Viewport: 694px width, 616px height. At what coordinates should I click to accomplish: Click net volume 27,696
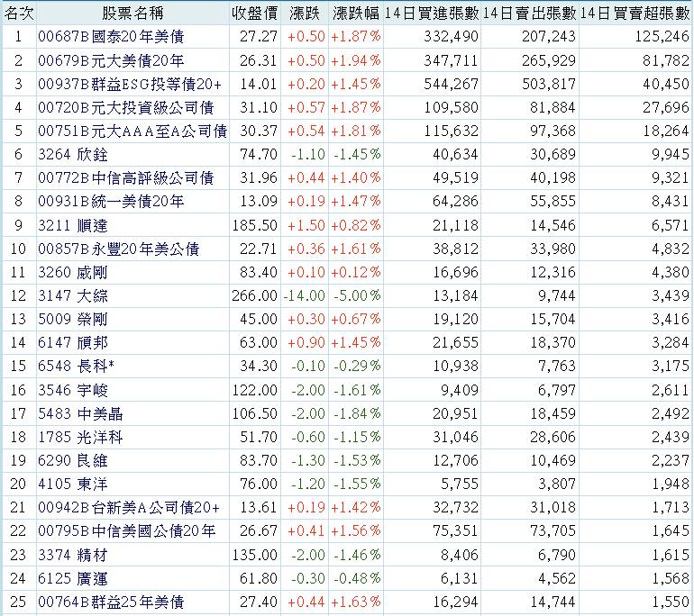pos(666,107)
